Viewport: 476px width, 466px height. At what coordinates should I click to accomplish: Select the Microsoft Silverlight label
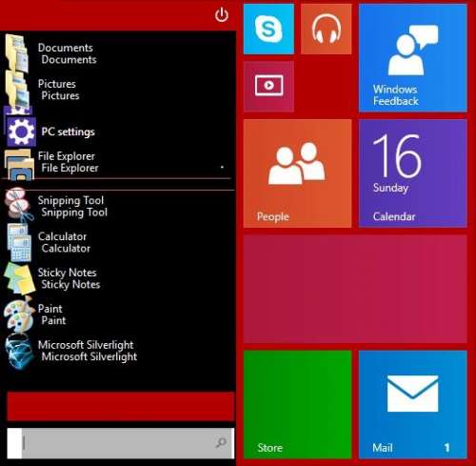click(x=88, y=351)
